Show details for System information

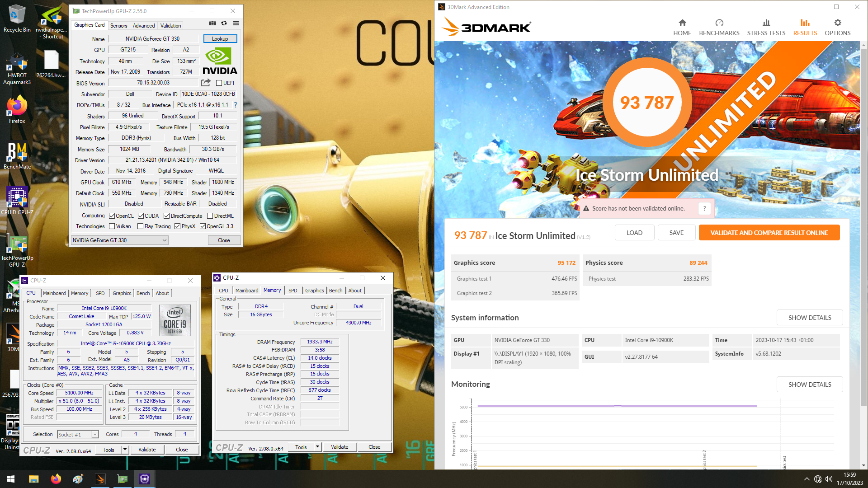(x=810, y=318)
